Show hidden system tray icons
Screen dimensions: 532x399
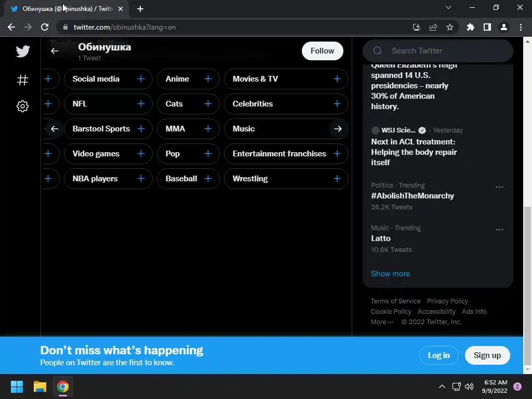442,387
